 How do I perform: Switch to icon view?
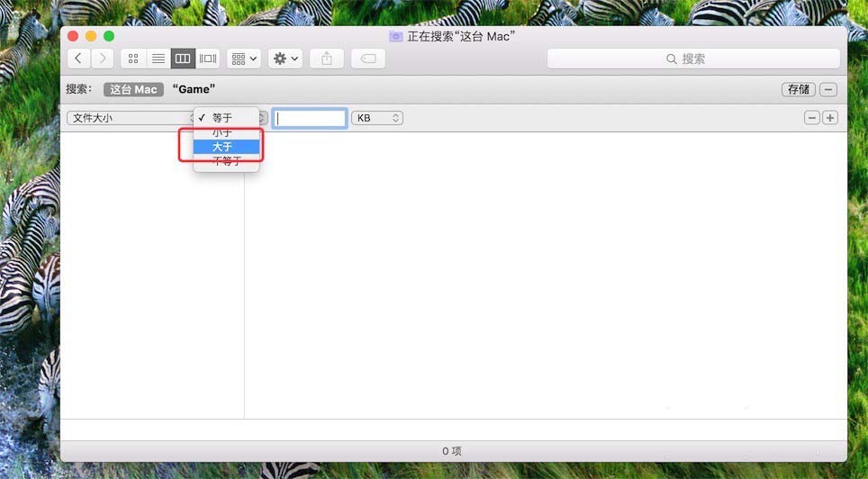tap(133, 59)
